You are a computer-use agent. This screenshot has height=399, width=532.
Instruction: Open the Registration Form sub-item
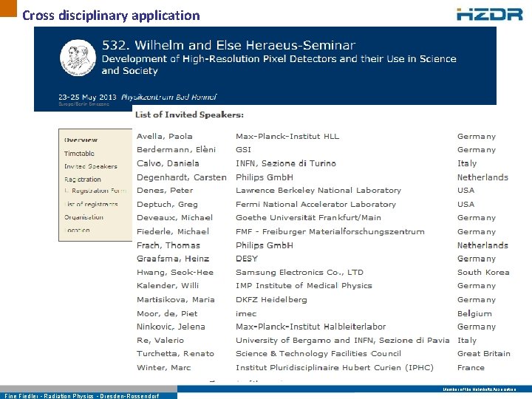click(95, 191)
